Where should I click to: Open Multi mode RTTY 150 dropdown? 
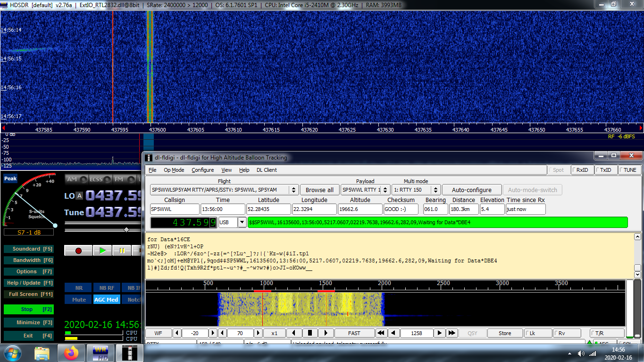tap(436, 190)
